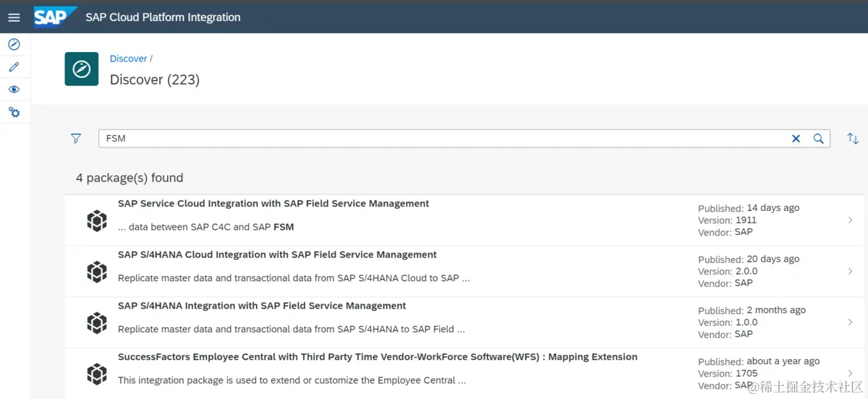
Task: Click the SAP logo
Action: tap(53, 16)
